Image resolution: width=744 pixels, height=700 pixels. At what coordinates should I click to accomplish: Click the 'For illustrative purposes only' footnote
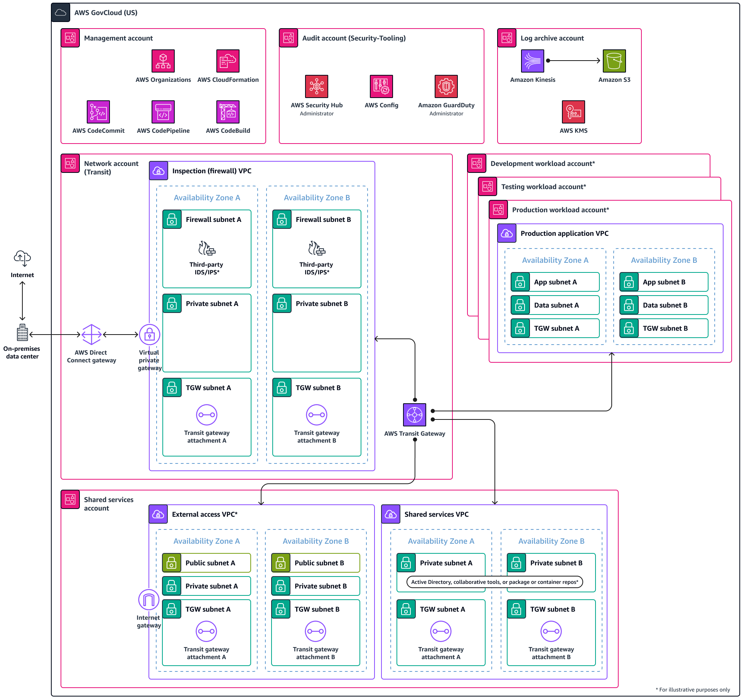[693, 690]
